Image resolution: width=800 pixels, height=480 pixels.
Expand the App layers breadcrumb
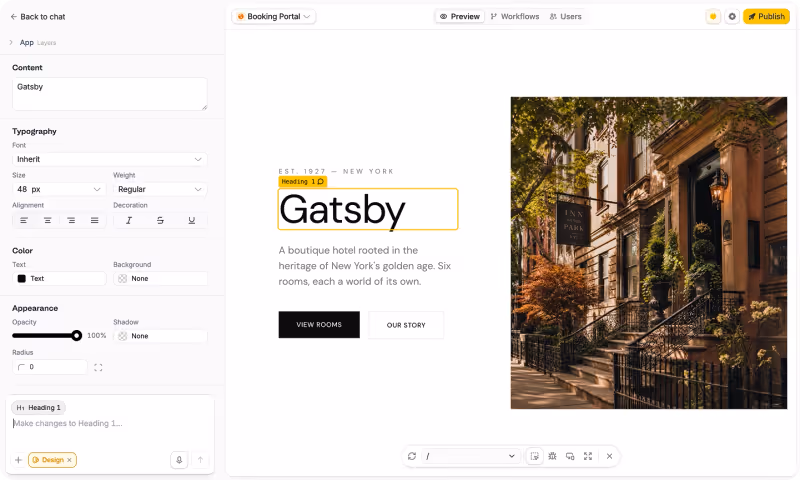click(x=11, y=42)
